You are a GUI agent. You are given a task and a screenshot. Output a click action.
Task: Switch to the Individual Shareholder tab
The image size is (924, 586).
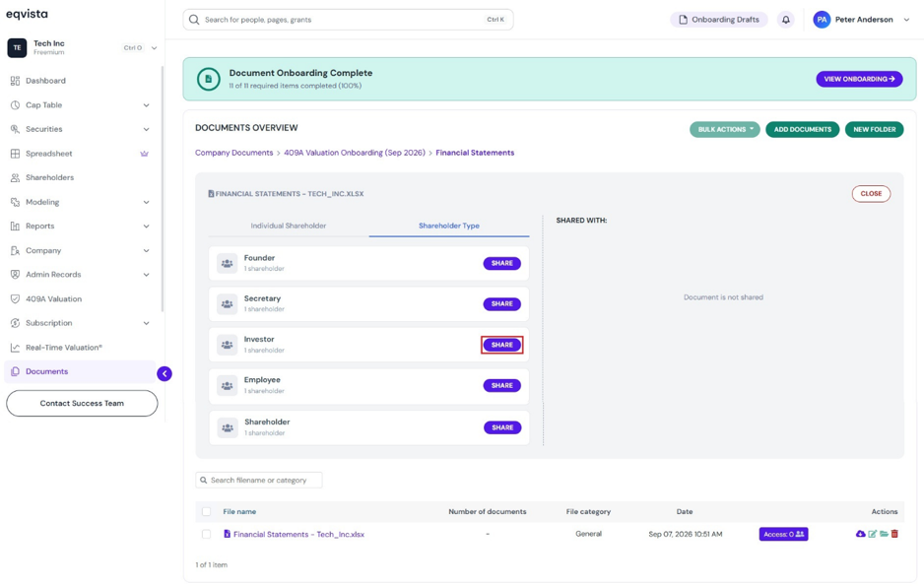coord(289,226)
